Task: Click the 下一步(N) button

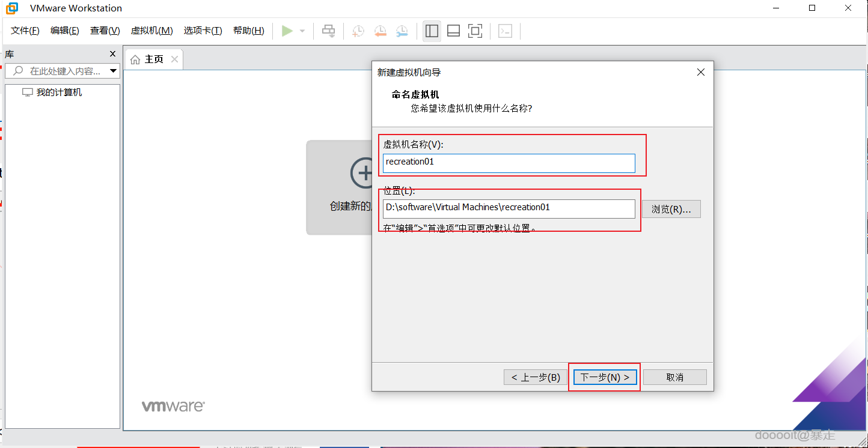Action: click(604, 377)
